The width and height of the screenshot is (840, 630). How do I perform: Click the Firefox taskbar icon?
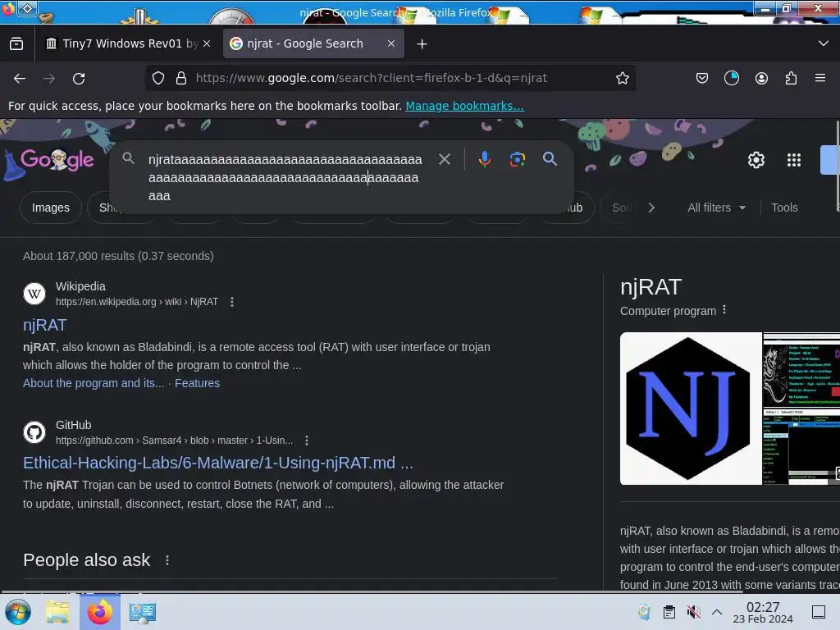[99, 612]
